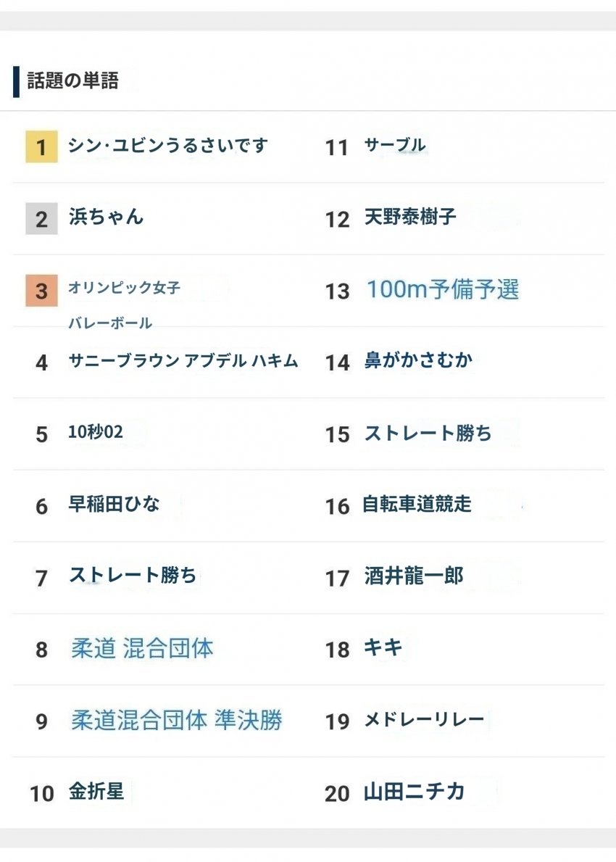This screenshot has height=862, width=616.
Task: Open trending word シン・ユビンうるさいです
Action: point(168,145)
